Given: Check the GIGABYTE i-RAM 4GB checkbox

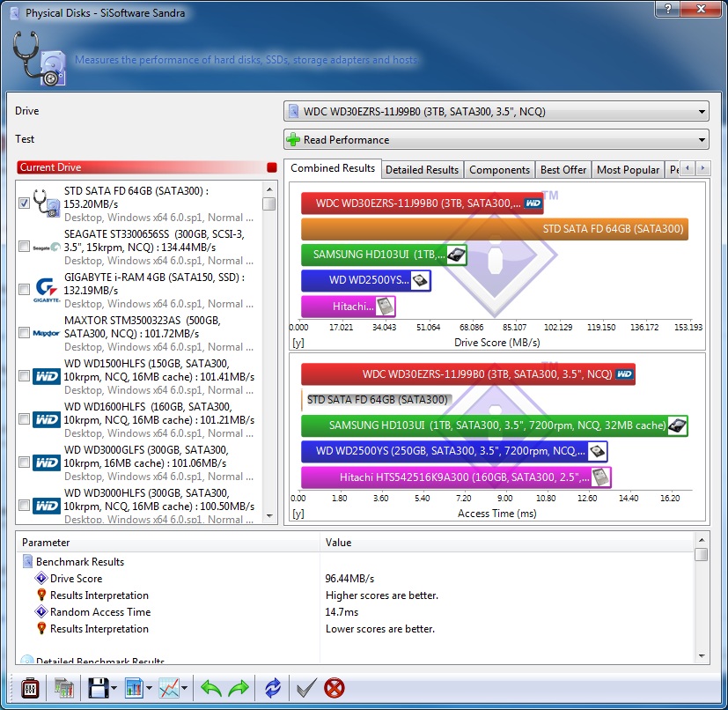Looking at the screenshot, I should tap(24, 290).
